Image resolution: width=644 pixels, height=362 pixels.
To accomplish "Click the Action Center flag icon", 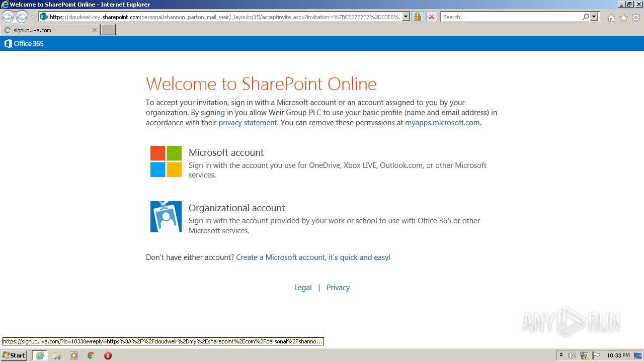I will pyautogui.click(x=596, y=355).
